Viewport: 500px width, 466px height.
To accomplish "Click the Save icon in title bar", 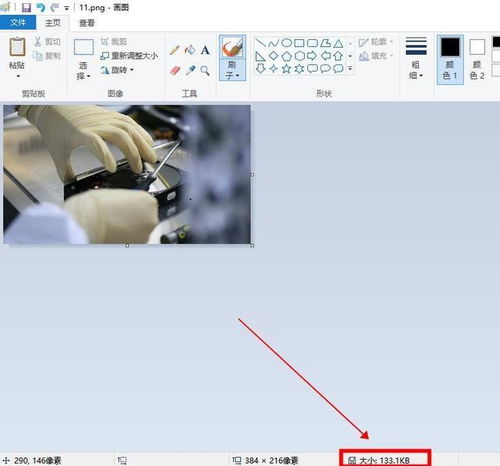I will point(26,7).
